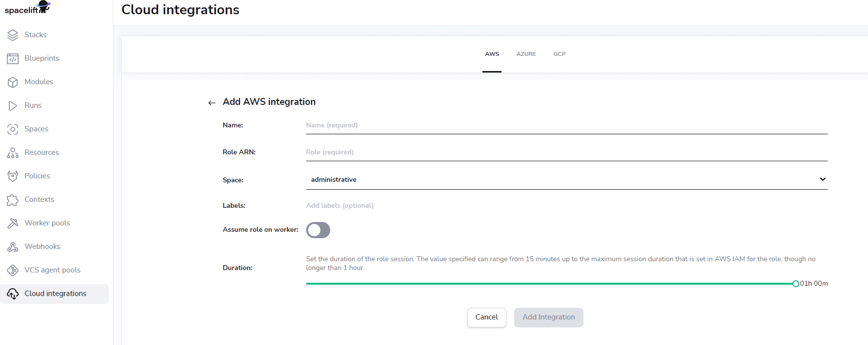Click the Webhooks icon

[x=13, y=246]
